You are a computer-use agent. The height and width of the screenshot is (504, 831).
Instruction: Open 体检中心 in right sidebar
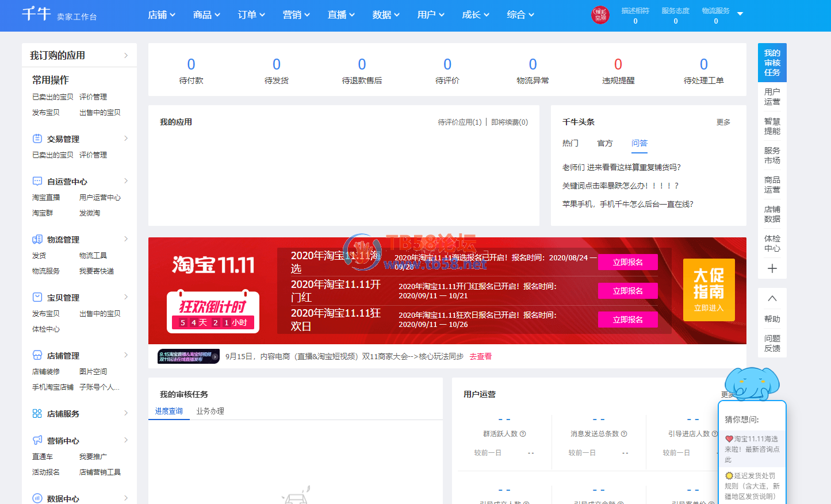(x=772, y=243)
